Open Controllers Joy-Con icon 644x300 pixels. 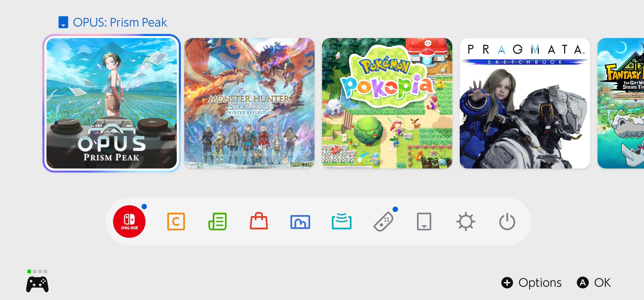383,222
